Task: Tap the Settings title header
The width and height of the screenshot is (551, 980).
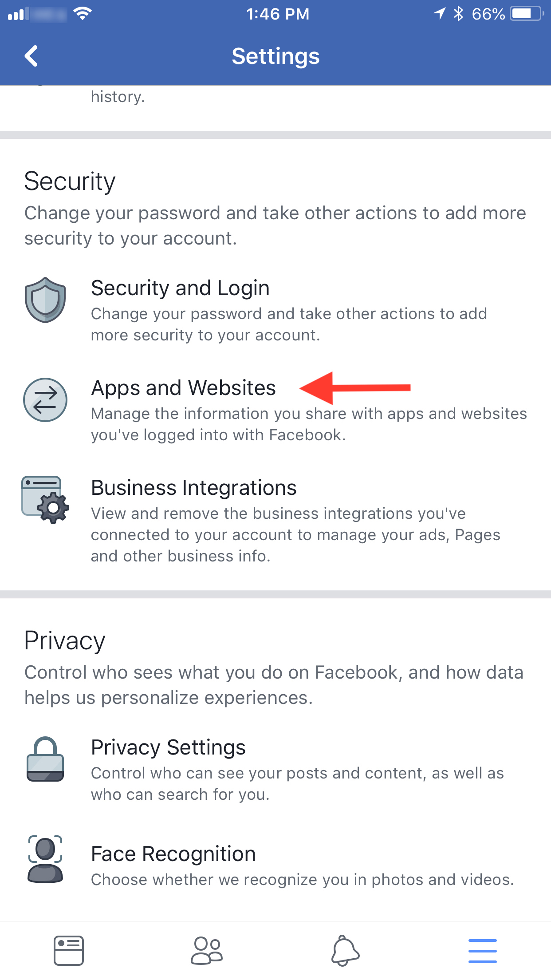Action: (x=275, y=56)
